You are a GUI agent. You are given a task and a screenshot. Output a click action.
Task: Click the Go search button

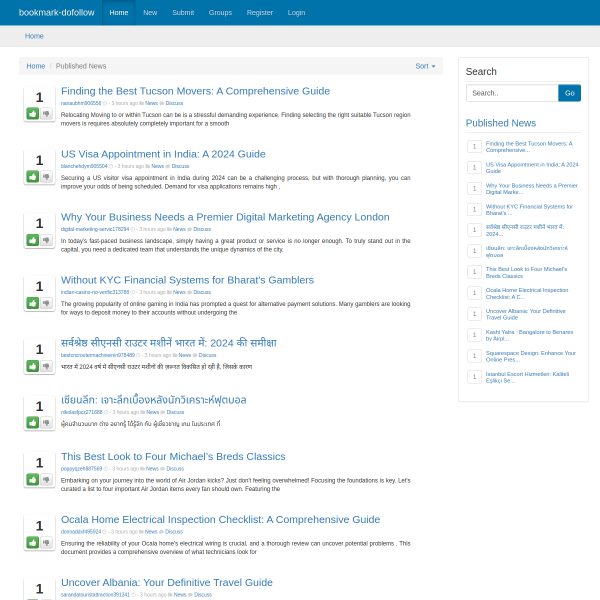pyautogui.click(x=569, y=93)
